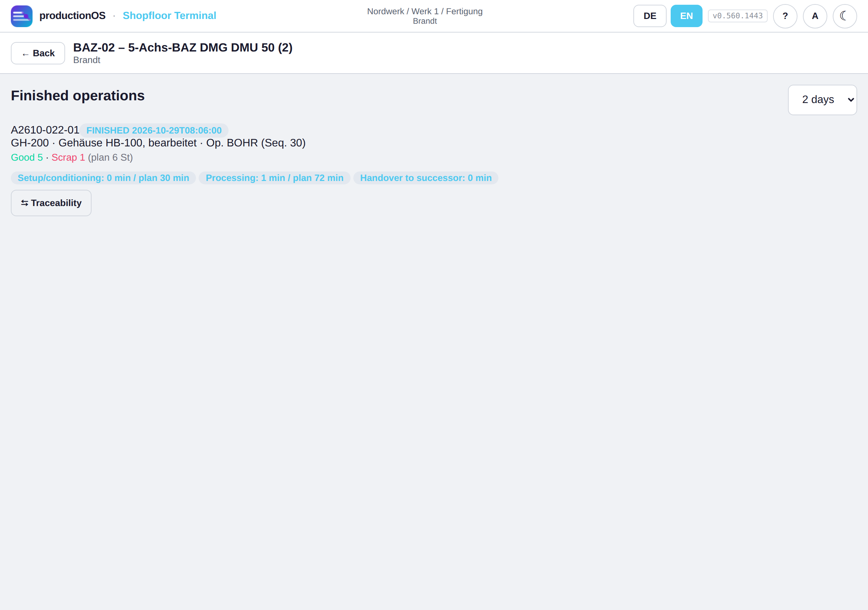The height and width of the screenshot is (610, 868).
Task: Click the Handover to successor chip
Action: point(426,178)
